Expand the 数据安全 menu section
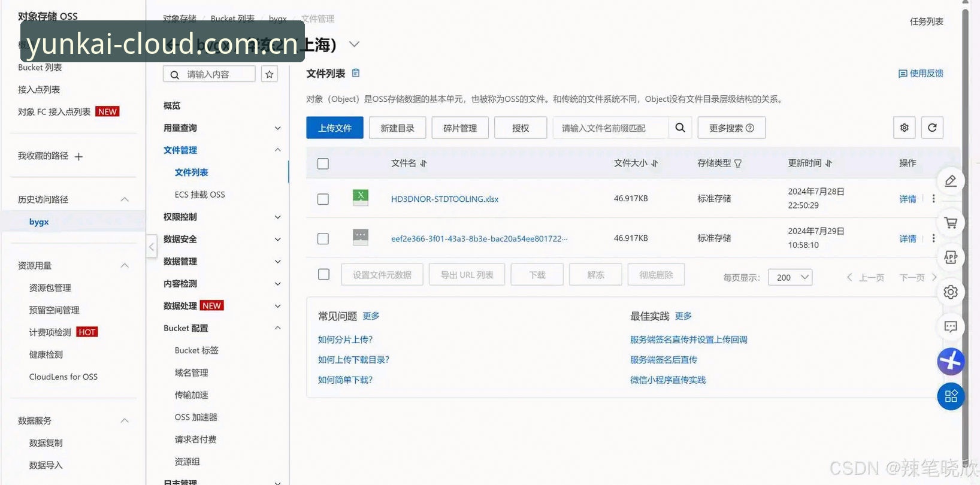980x485 pixels. coord(277,240)
